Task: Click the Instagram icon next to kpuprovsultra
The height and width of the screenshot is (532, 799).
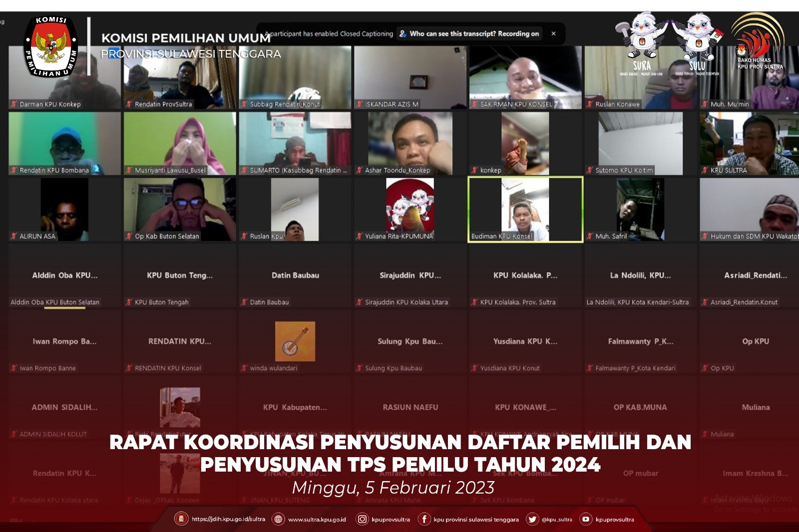Action: tap(362, 519)
